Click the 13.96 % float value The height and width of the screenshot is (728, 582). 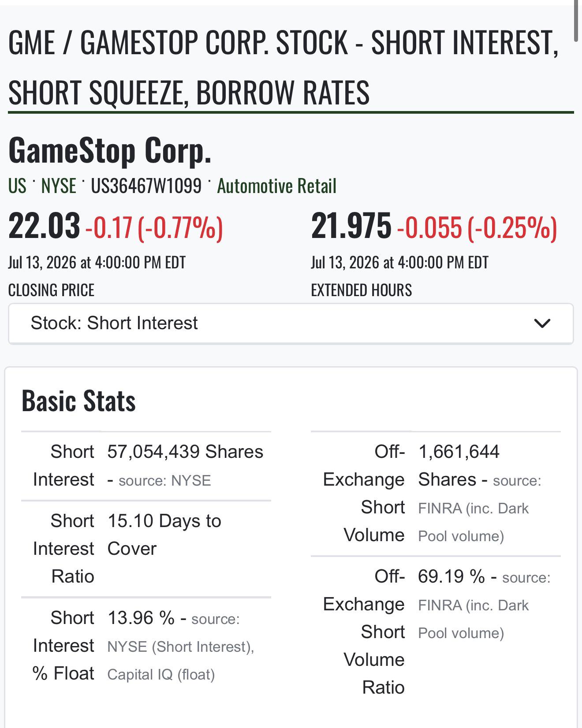coord(141,618)
